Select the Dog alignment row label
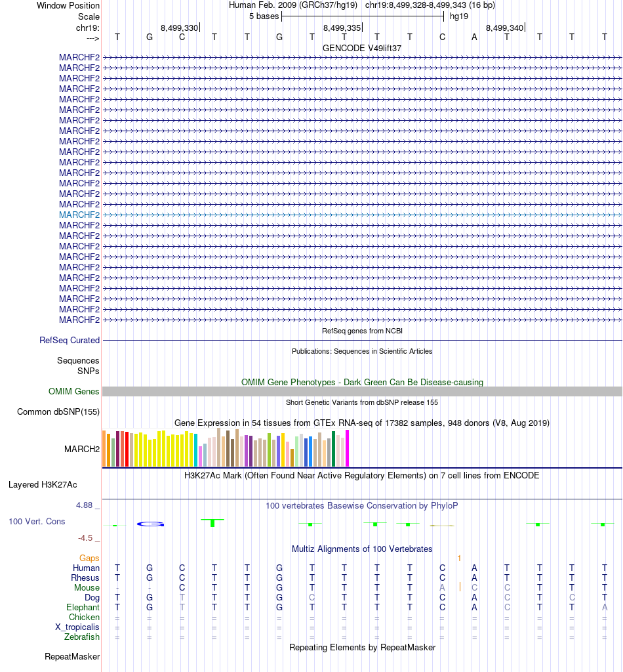 [x=92, y=597]
